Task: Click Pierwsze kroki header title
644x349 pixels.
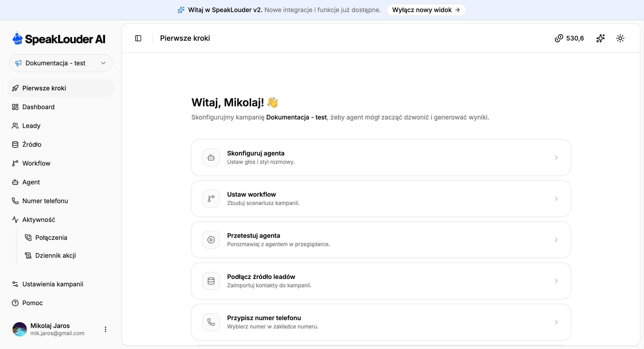Action: pyautogui.click(x=185, y=38)
